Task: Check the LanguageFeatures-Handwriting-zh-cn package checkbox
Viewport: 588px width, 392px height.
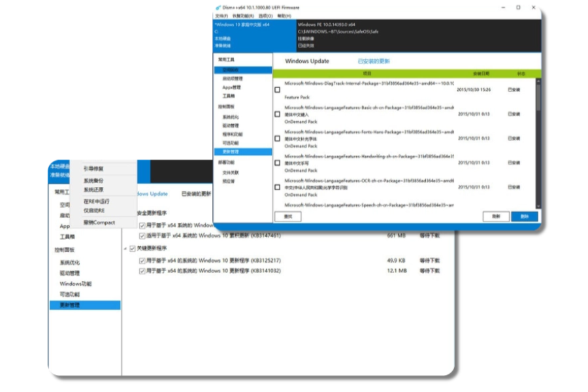Action: pos(278,163)
